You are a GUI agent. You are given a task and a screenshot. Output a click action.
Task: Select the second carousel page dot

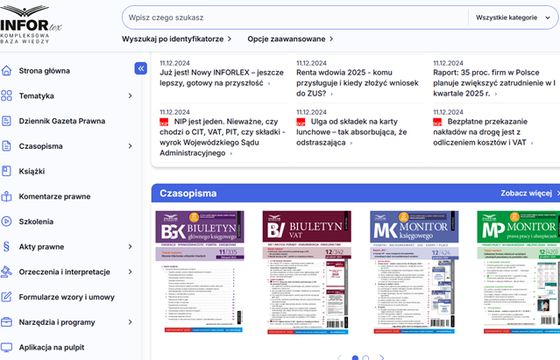click(x=366, y=358)
